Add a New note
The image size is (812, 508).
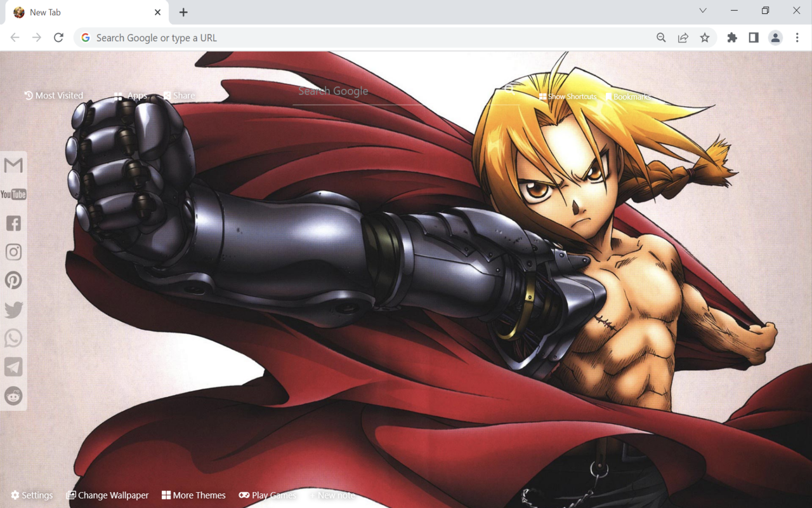[332, 495]
